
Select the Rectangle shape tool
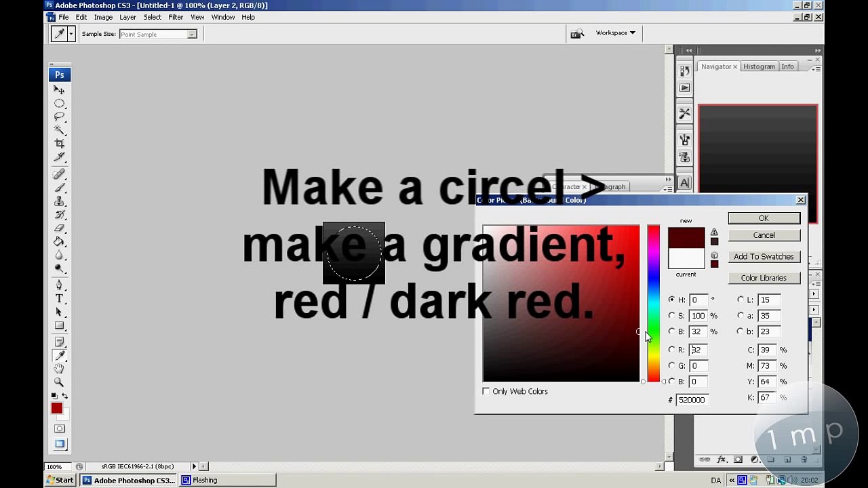(x=60, y=326)
